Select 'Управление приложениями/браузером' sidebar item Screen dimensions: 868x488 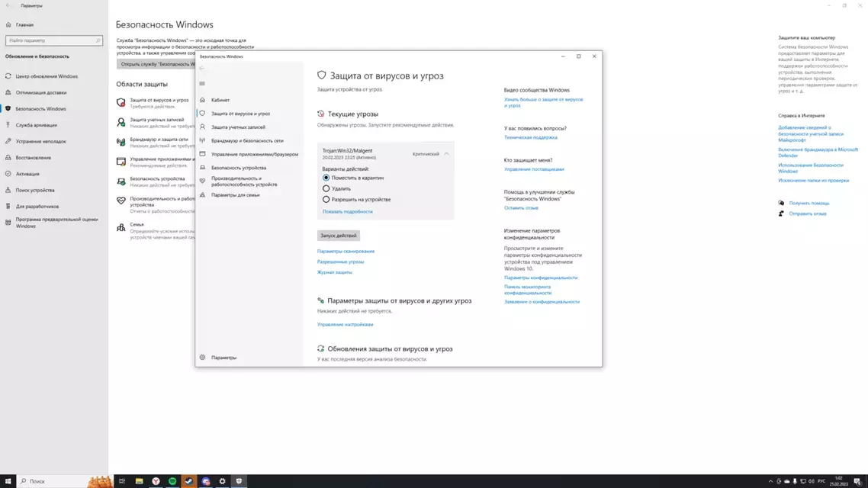[x=254, y=154]
